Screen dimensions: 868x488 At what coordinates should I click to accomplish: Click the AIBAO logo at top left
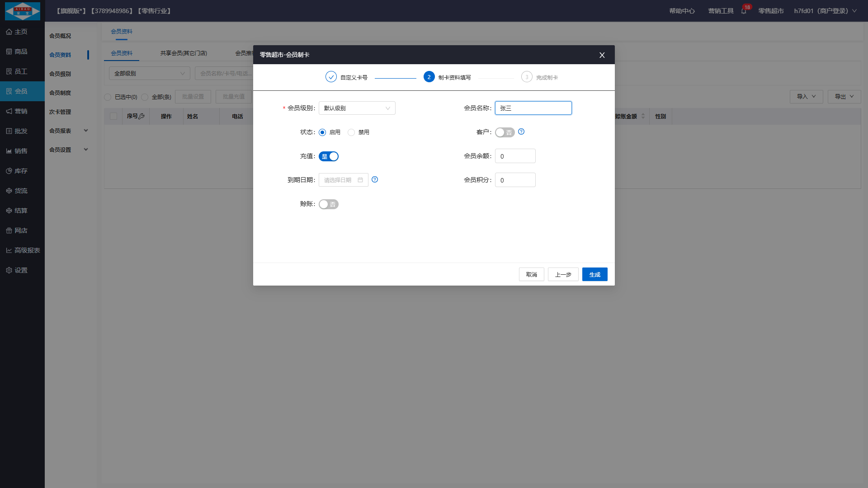click(22, 11)
